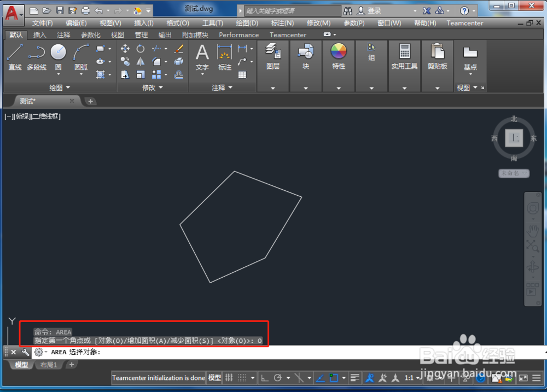Click the Ellipse tool icon
The image size is (547, 392).
point(101,62)
